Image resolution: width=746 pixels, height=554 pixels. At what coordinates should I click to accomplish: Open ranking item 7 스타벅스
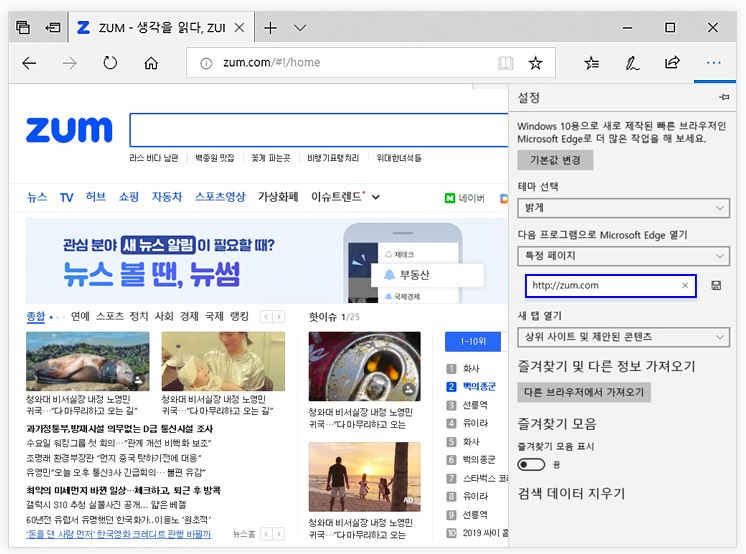click(477, 478)
